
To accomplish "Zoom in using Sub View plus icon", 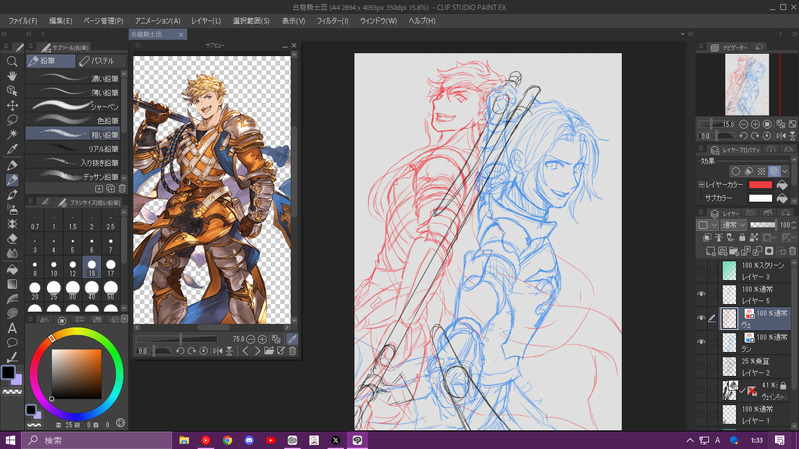I will 262,339.
